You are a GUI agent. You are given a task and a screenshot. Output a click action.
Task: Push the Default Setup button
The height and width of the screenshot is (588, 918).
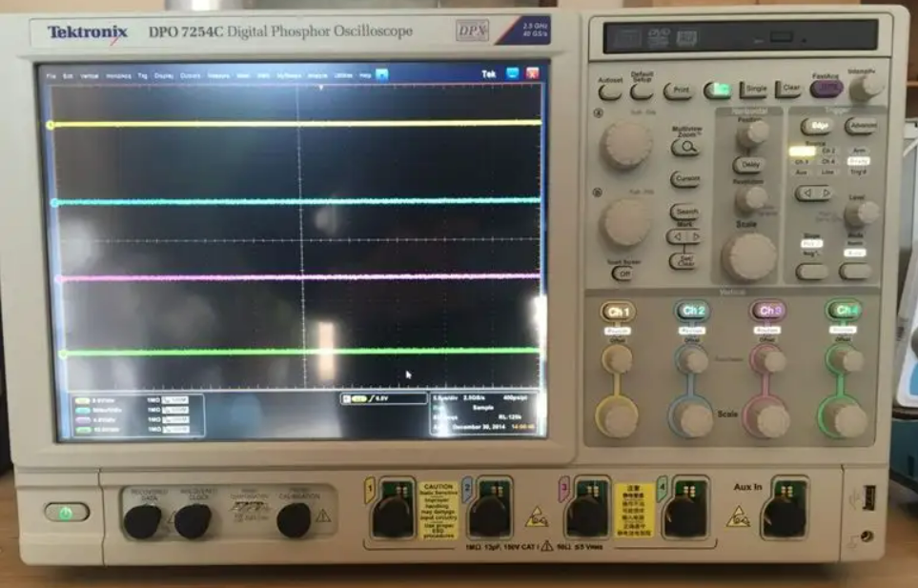point(642,91)
